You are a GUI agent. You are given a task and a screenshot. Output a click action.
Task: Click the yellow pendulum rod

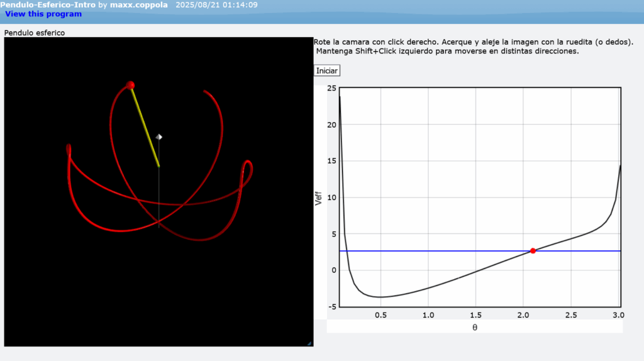[x=145, y=128]
